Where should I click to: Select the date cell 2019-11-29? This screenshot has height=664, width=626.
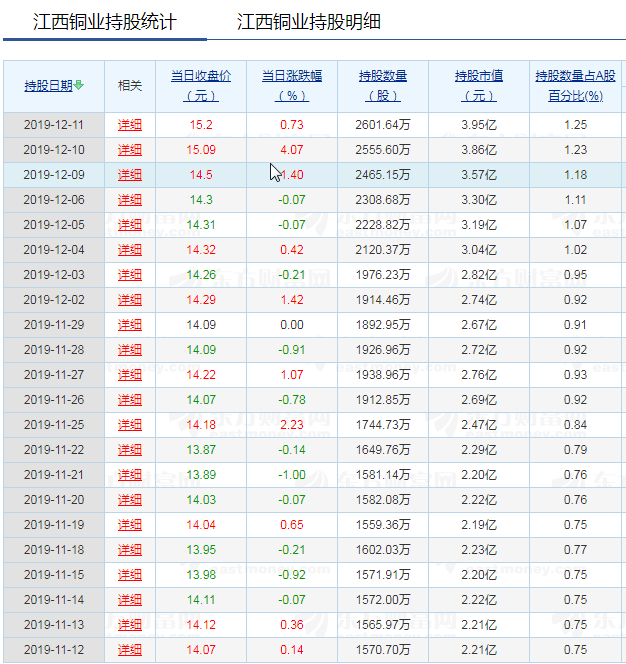tap(54, 325)
